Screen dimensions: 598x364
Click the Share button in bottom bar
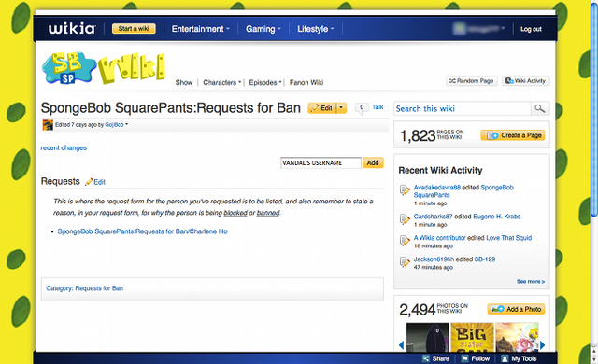tap(436, 358)
